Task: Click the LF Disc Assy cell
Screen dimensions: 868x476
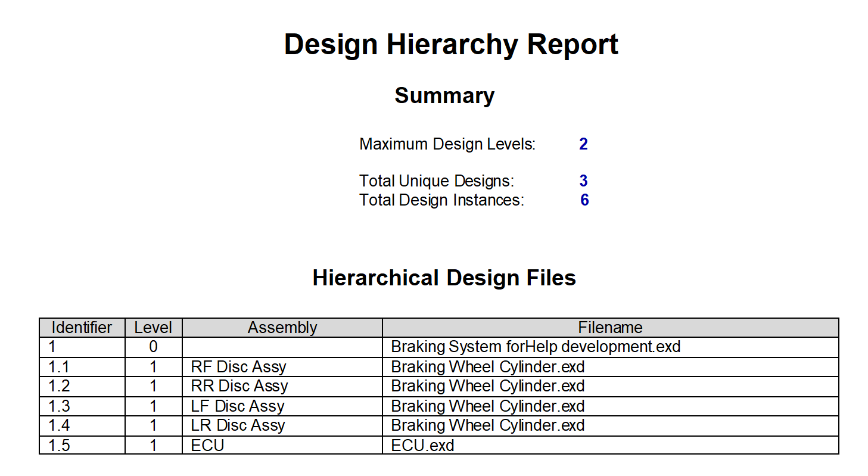Action: [282, 406]
